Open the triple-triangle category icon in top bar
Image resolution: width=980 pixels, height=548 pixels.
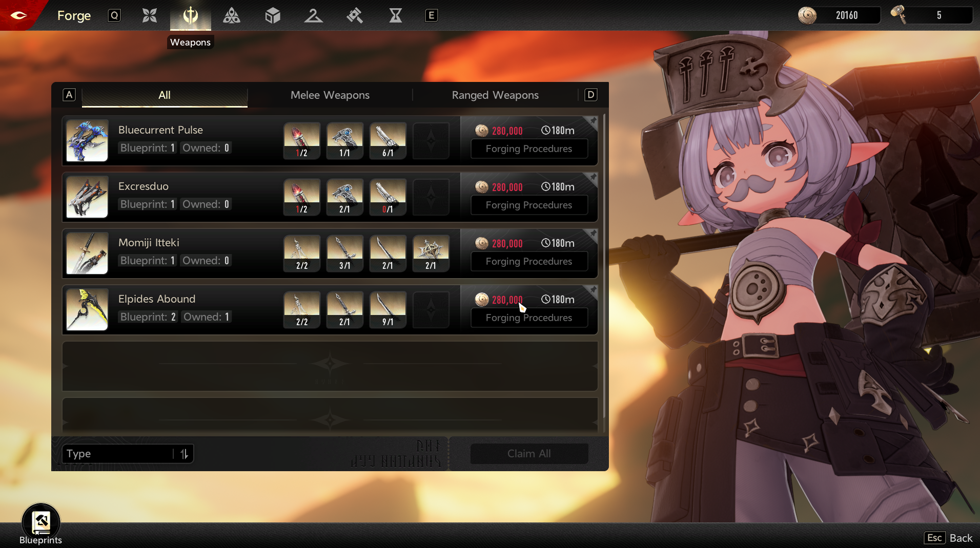(232, 15)
